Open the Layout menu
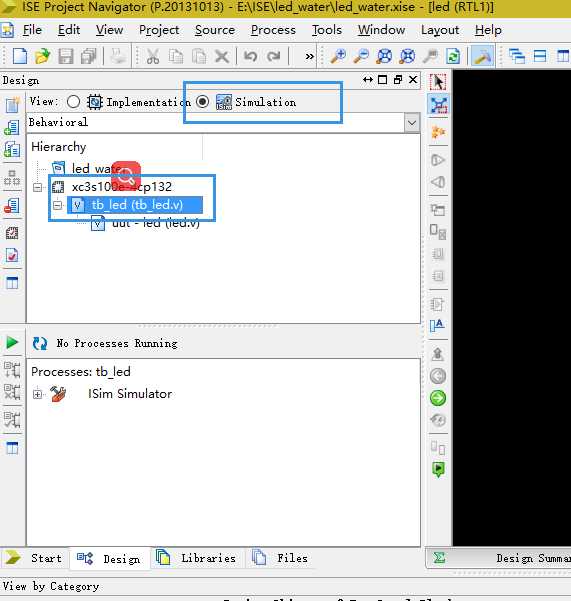This screenshot has height=601, width=571. click(440, 30)
